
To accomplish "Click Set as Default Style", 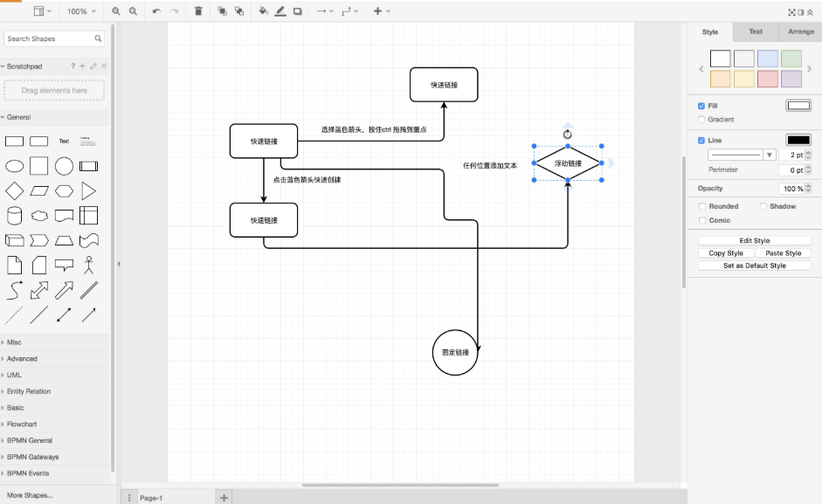I will coord(753,265).
